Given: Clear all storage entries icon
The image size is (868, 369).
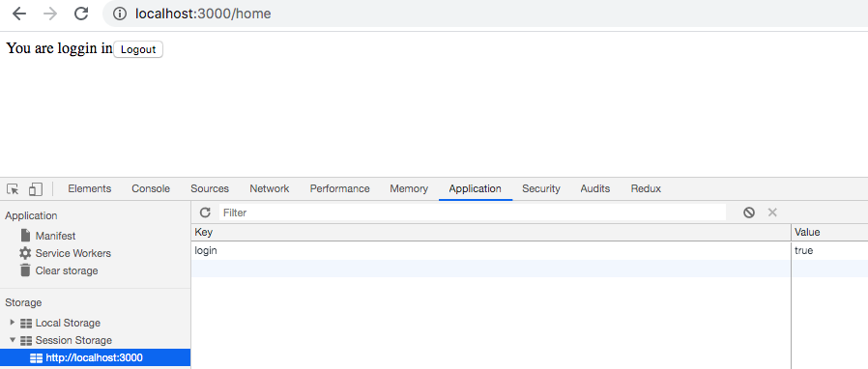Looking at the screenshot, I should point(749,213).
